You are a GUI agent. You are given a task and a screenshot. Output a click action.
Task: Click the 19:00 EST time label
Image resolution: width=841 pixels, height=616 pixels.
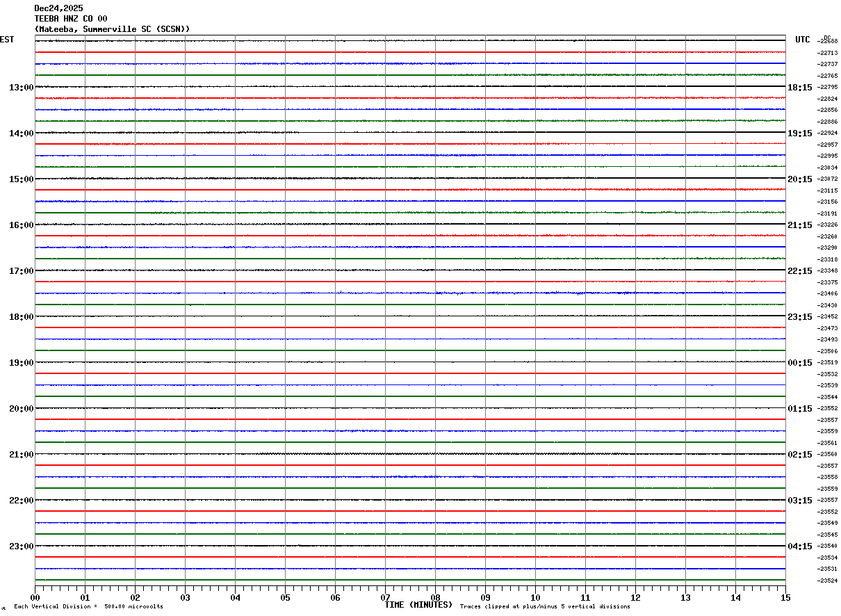(x=22, y=363)
